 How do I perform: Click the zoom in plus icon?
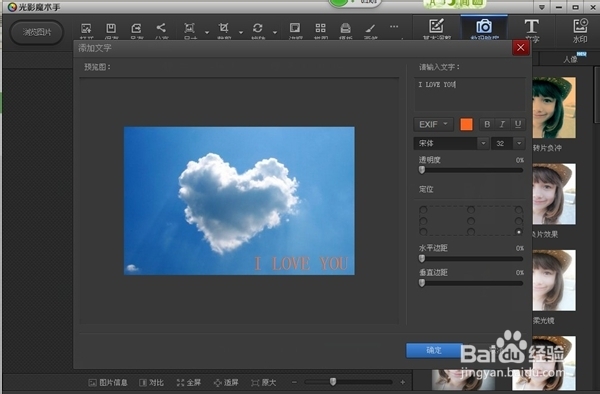[x=403, y=382]
